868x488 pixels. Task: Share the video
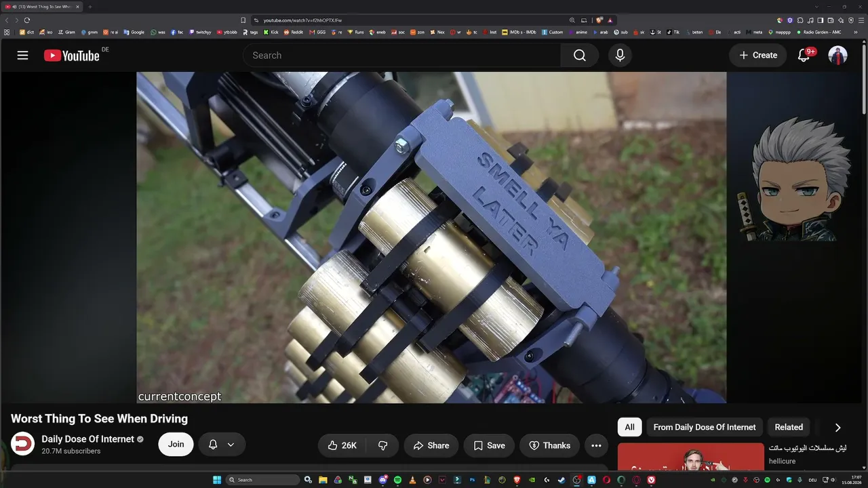coord(431,445)
